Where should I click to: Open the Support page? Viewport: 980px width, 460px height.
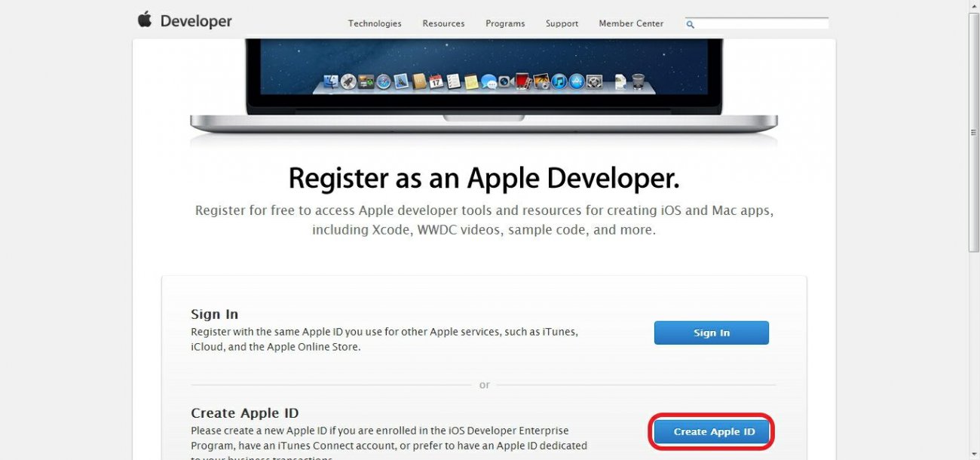(x=562, y=23)
